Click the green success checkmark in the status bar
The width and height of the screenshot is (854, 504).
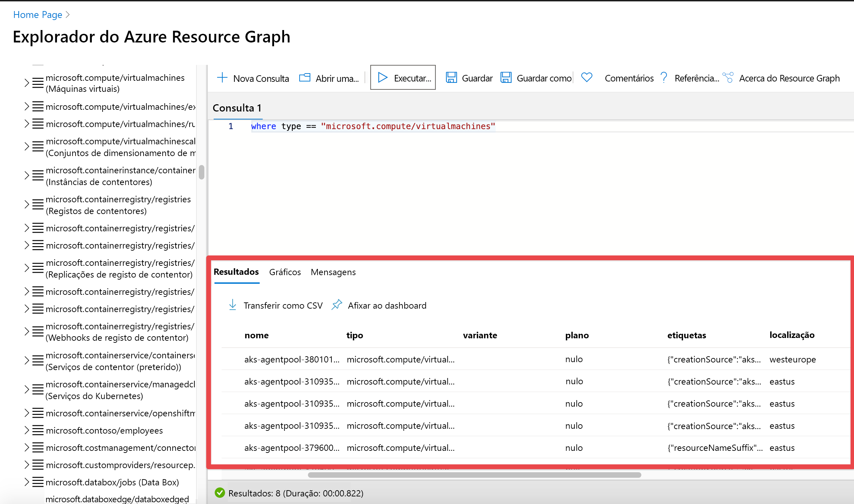point(220,493)
